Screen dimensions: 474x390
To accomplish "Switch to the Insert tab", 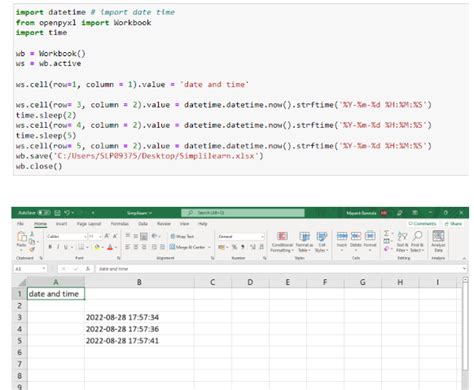I will point(61,224).
